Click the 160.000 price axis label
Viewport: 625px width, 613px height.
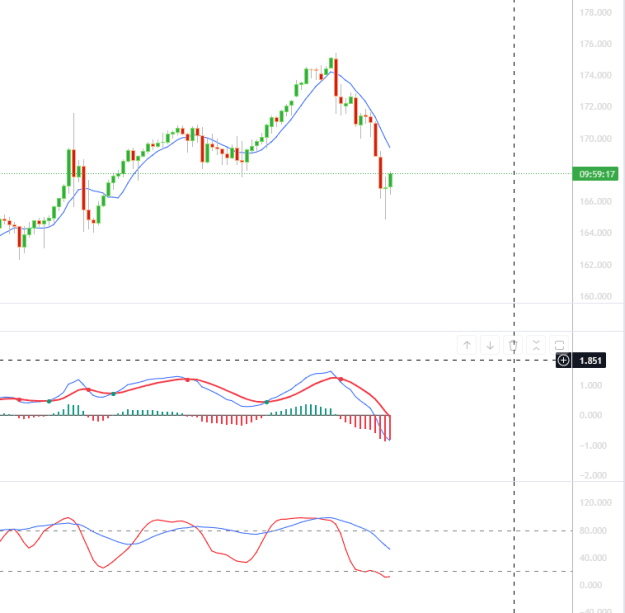click(595, 296)
